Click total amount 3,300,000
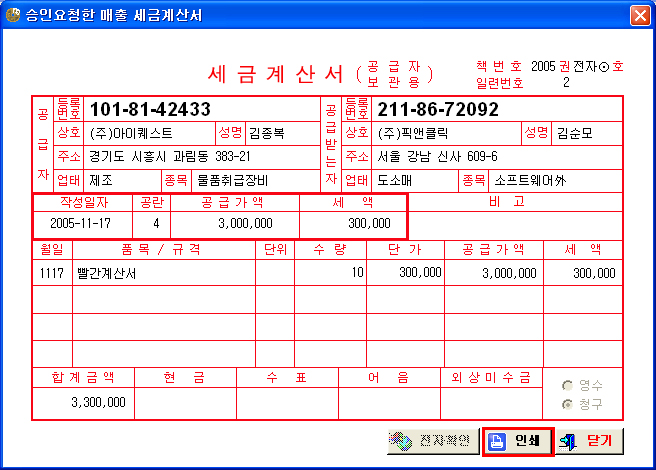This screenshot has height=470, width=656. (x=98, y=403)
